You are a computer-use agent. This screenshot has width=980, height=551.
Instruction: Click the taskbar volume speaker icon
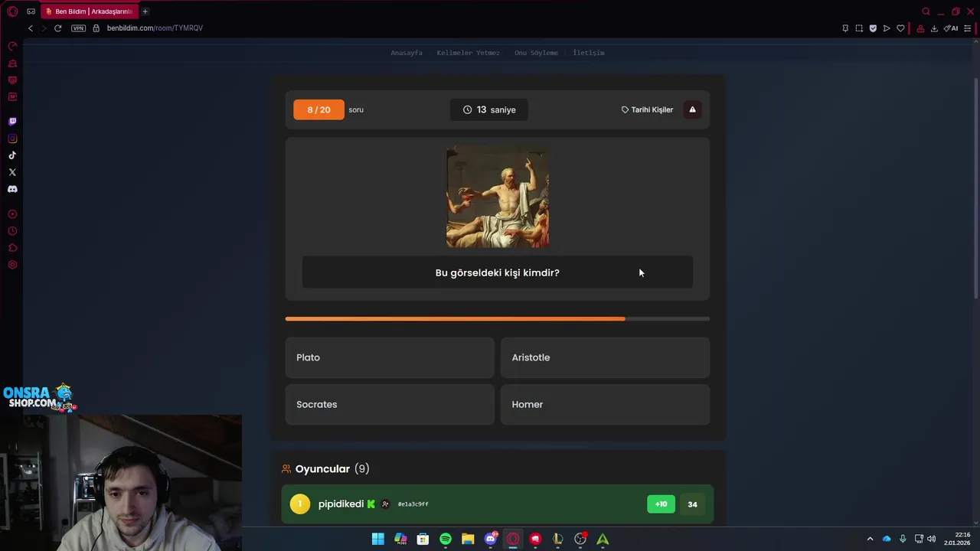click(932, 539)
